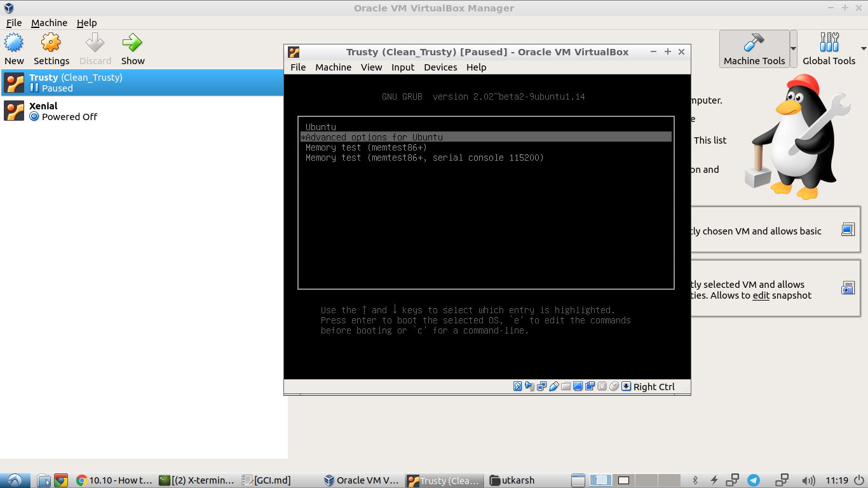Click the USB devices status icon
The image size is (868, 488).
click(x=553, y=386)
